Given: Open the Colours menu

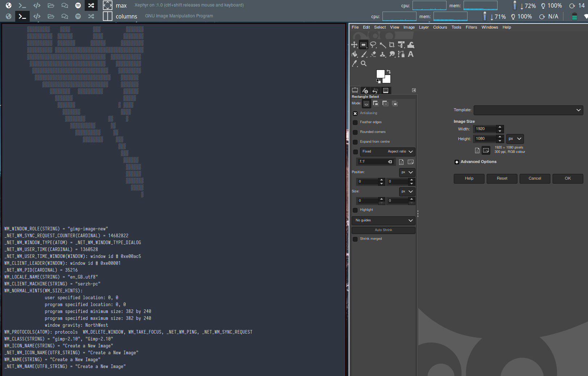Looking at the screenshot, I should [440, 27].
